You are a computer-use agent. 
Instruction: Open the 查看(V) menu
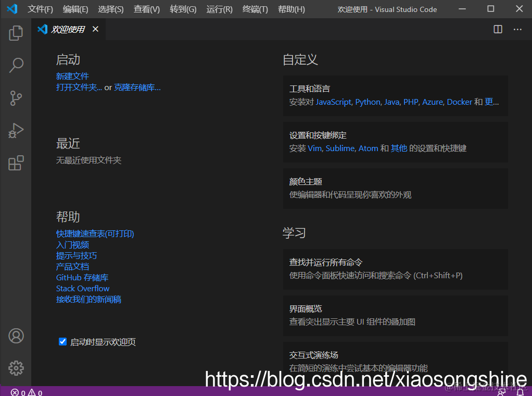pos(147,9)
